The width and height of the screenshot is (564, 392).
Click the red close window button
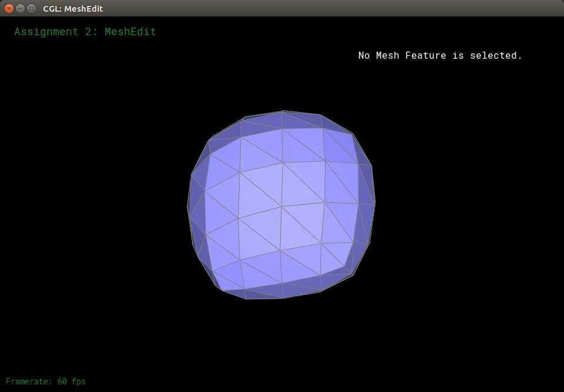click(9, 8)
